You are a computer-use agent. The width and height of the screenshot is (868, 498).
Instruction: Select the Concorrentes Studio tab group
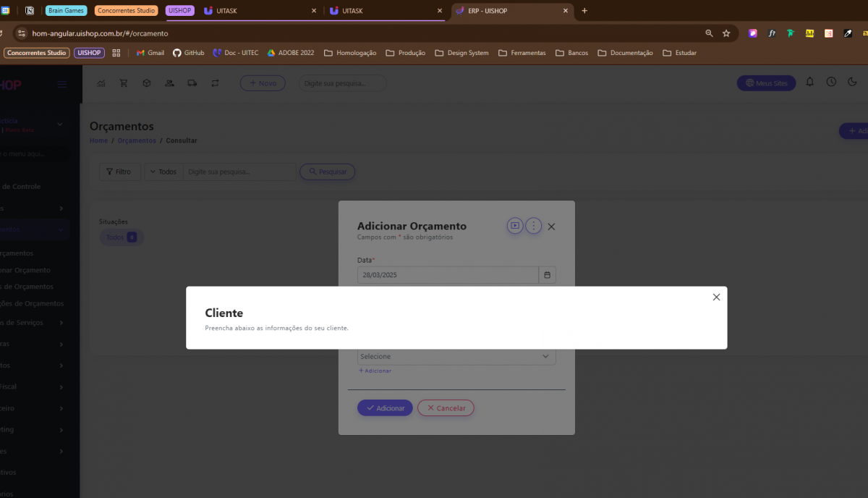tap(127, 11)
